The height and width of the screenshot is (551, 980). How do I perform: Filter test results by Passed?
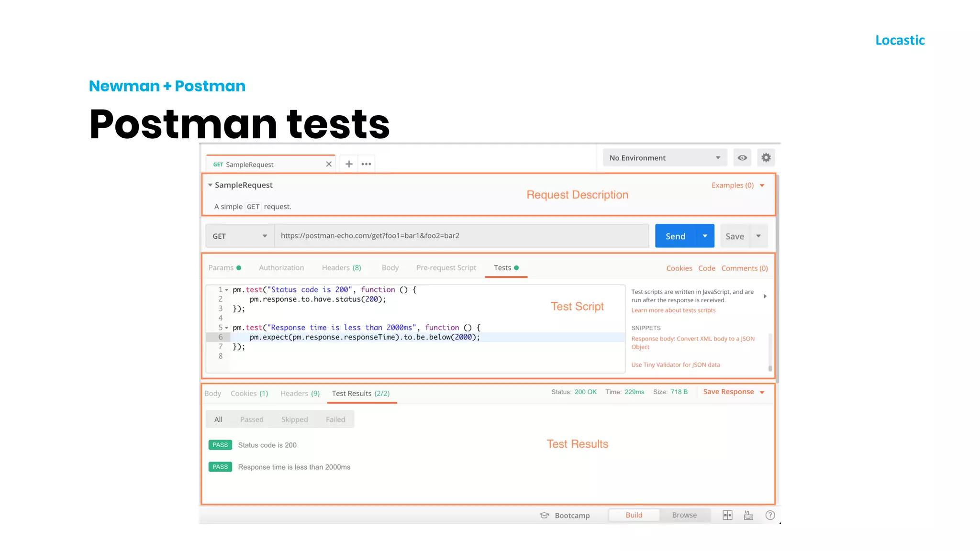pos(252,419)
